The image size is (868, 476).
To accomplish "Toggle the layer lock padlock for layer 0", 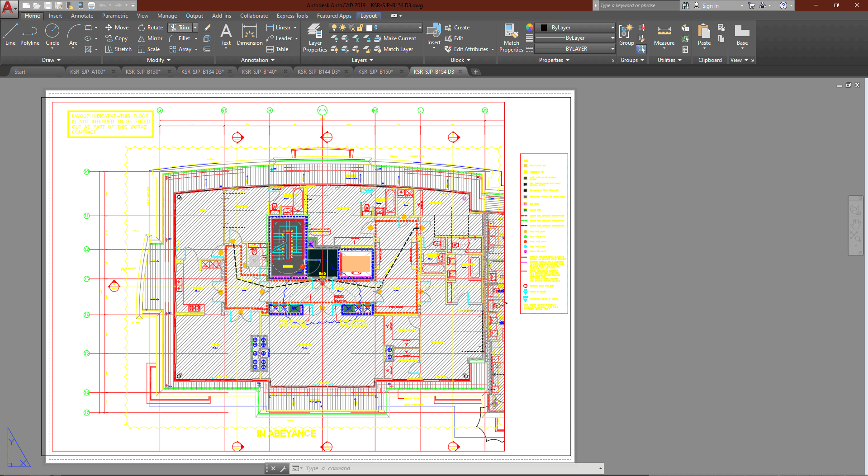I will tap(360, 28).
